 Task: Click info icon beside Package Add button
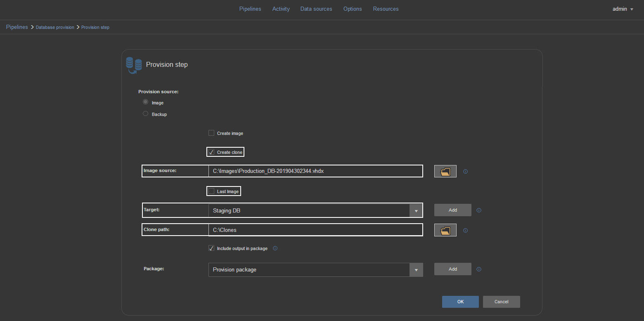479,269
